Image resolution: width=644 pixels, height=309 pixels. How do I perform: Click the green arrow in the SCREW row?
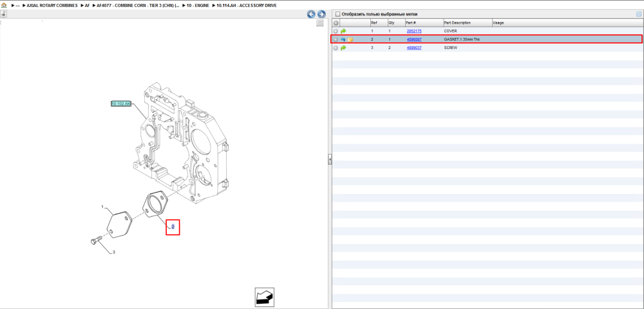pyautogui.click(x=343, y=48)
